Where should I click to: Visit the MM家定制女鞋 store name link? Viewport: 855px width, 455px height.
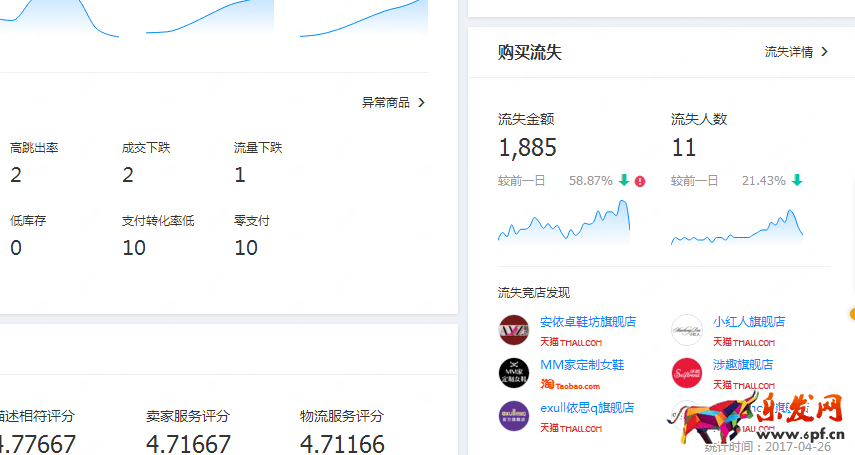(582, 365)
